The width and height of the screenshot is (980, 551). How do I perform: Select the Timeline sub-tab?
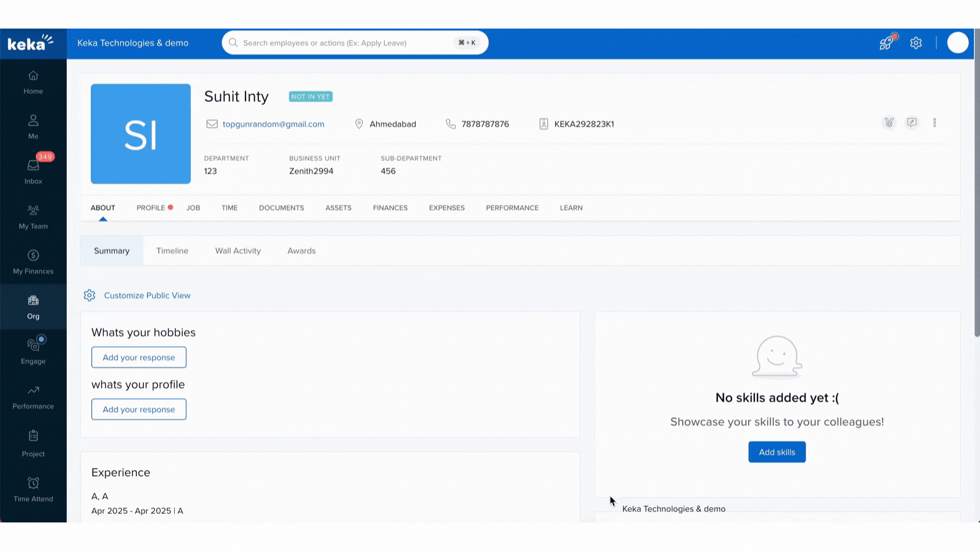[x=172, y=251]
